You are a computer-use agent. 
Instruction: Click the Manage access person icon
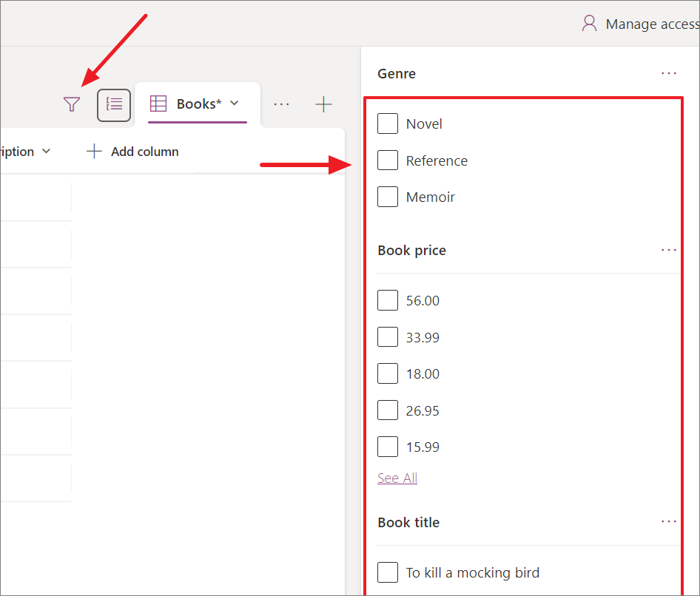click(589, 23)
